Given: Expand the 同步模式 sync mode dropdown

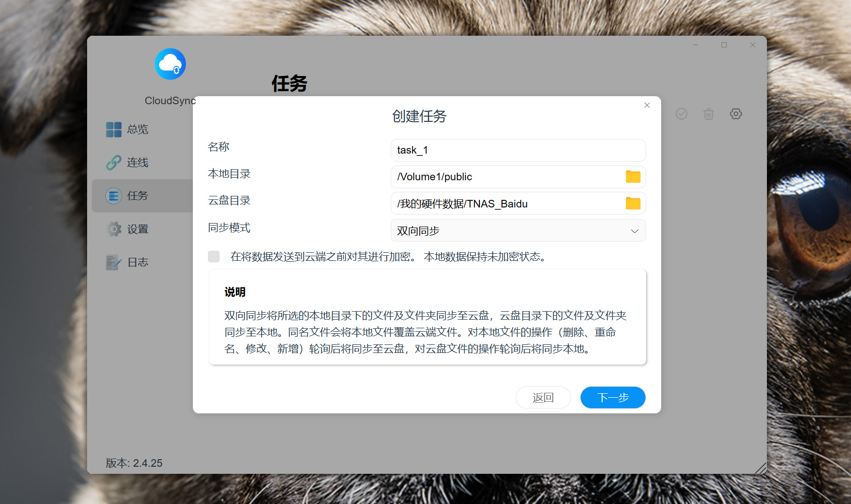Looking at the screenshot, I should click(518, 231).
